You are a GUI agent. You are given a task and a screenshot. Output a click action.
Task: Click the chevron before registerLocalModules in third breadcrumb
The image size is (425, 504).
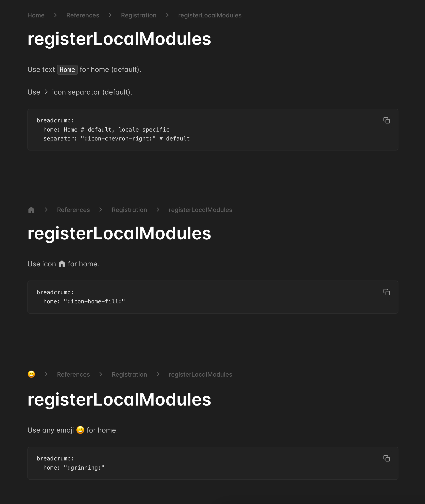point(158,374)
